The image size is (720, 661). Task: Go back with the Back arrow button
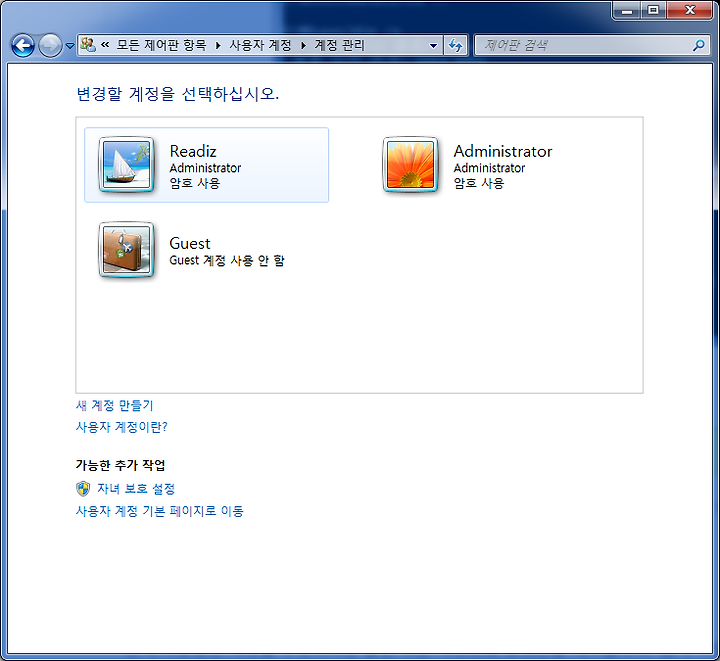tap(22, 46)
